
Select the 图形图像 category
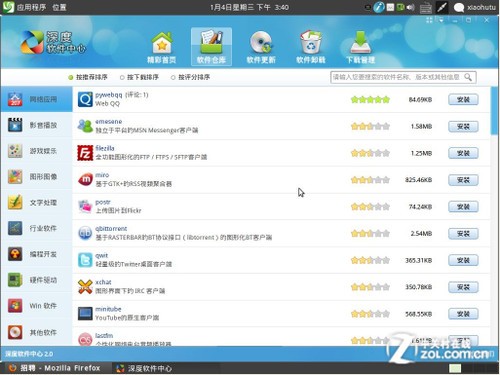[36, 177]
